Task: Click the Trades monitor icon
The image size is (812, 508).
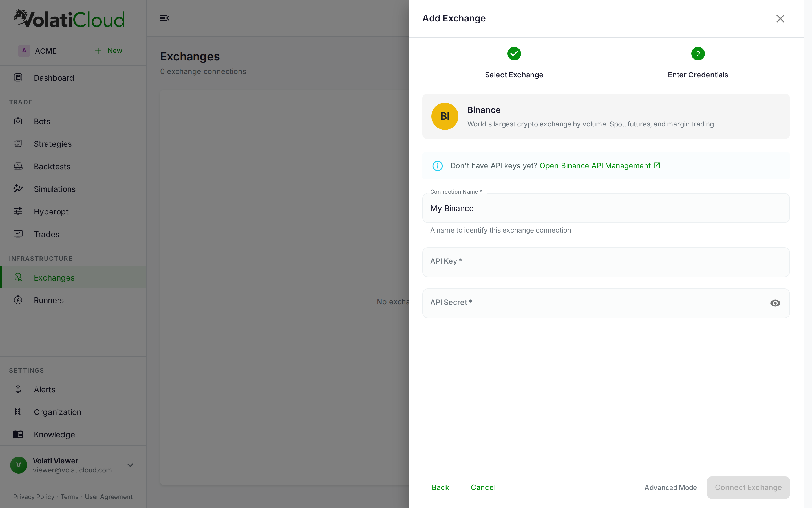Action: [18, 234]
